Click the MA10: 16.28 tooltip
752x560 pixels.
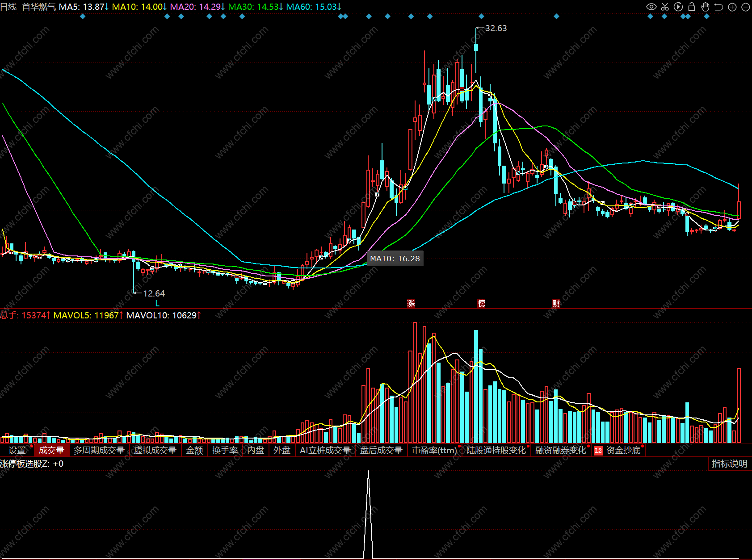[395, 259]
